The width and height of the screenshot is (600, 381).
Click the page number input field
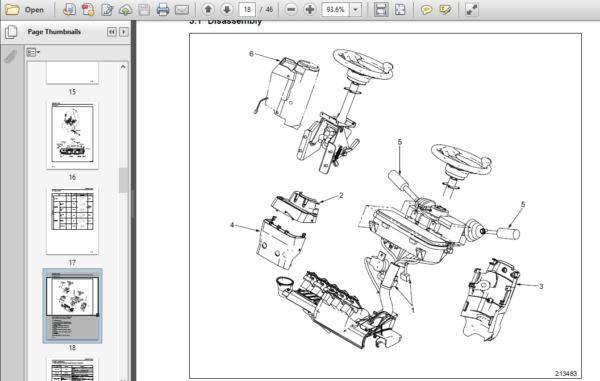pos(247,10)
